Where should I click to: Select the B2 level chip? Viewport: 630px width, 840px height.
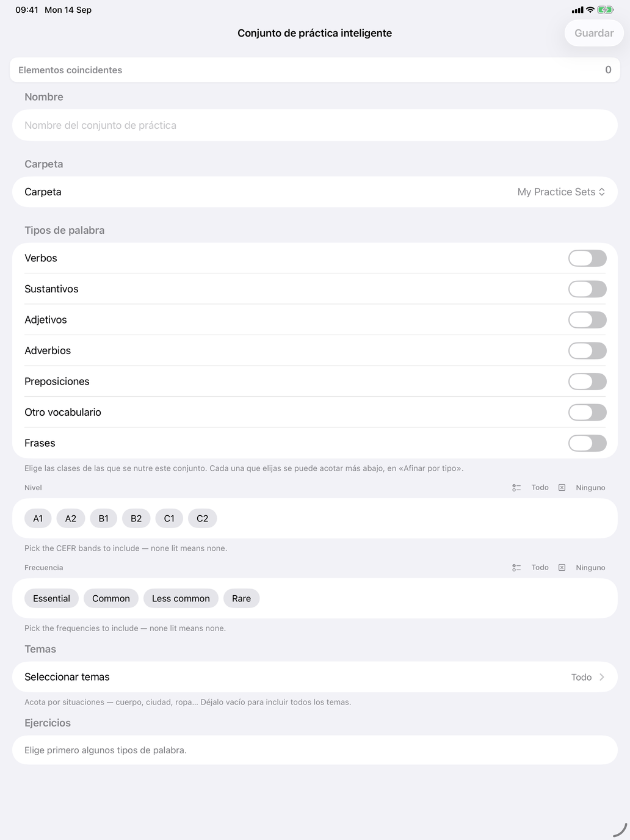coord(136,519)
